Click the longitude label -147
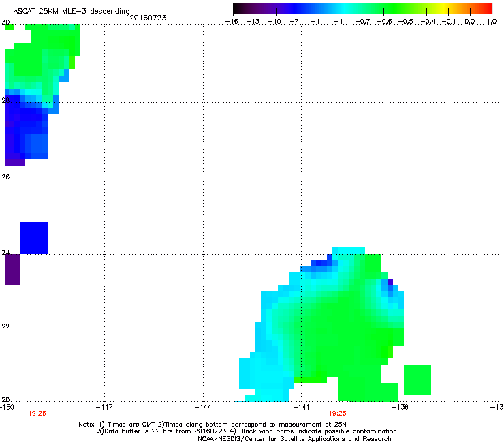Image resolution: width=504 pixels, height=443 pixels. 104,407
